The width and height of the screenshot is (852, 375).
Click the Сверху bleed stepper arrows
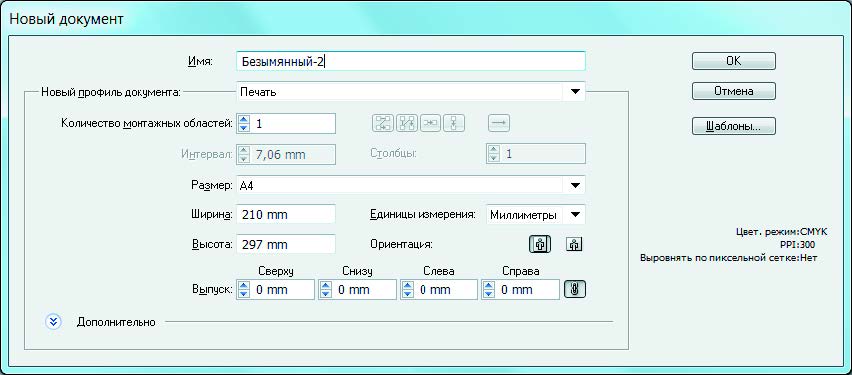(244, 290)
